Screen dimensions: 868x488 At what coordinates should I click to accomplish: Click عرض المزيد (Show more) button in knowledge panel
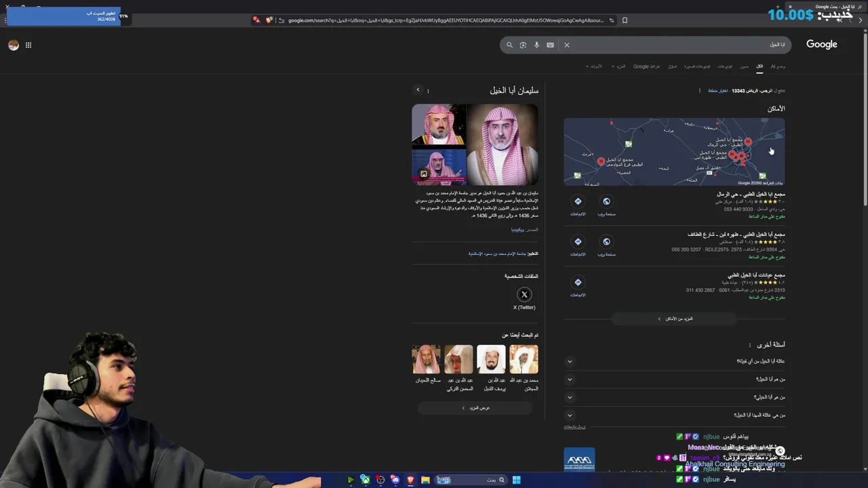coord(475,408)
